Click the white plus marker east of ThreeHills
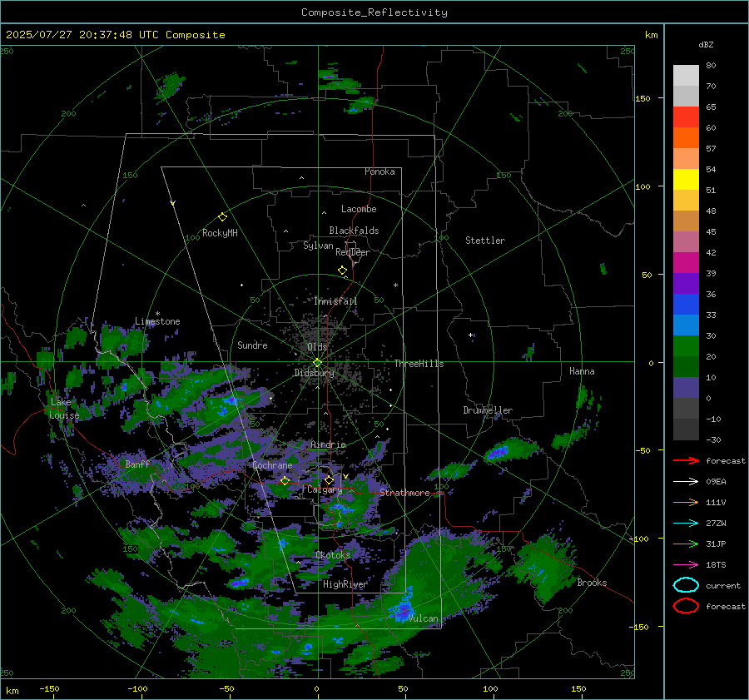The height and width of the screenshot is (700, 749). [470, 335]
